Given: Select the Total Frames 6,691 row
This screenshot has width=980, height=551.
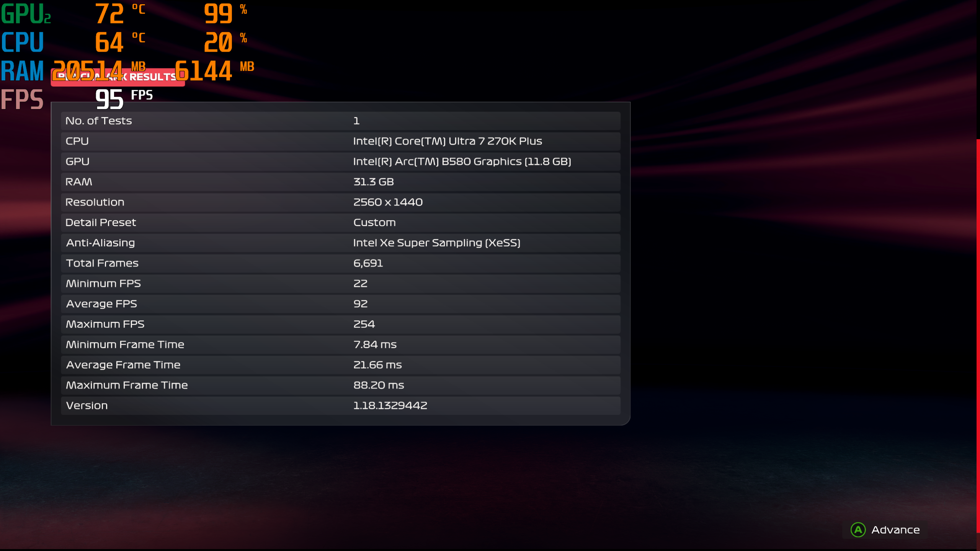Looking at the screenshot, I should [x=340, y=263].
